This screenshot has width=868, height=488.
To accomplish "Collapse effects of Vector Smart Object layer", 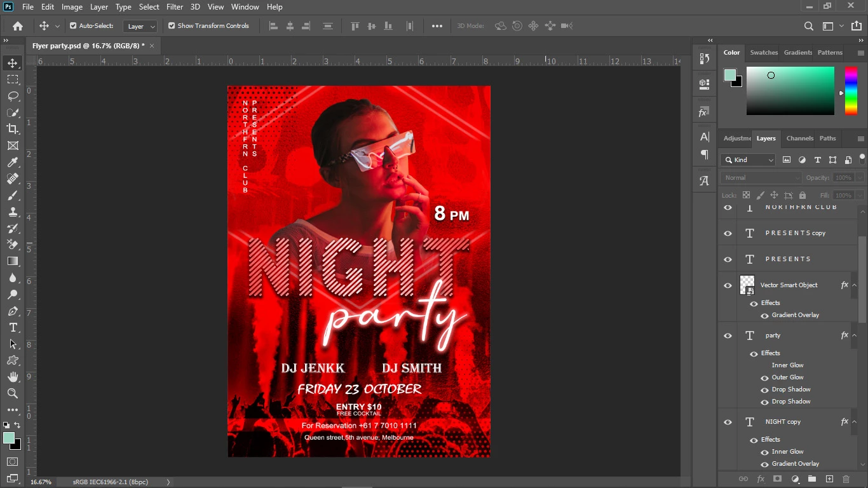I will [x=854, y=285].
